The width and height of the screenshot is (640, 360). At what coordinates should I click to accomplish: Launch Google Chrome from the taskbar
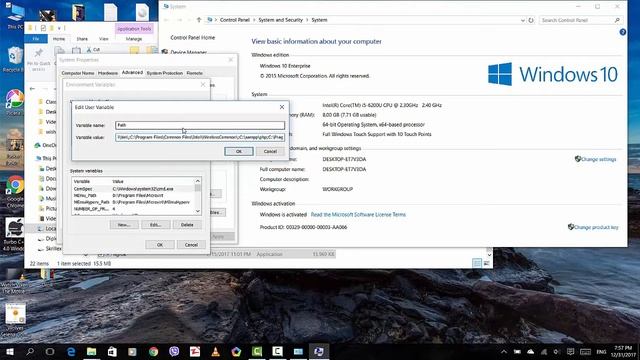click(x=153, y=351)
